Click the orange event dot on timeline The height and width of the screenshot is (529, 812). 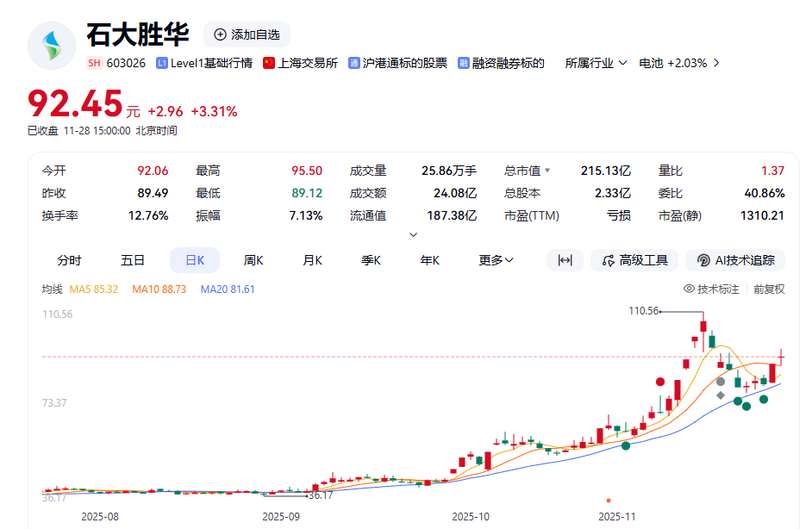click(x=609, y=500)
